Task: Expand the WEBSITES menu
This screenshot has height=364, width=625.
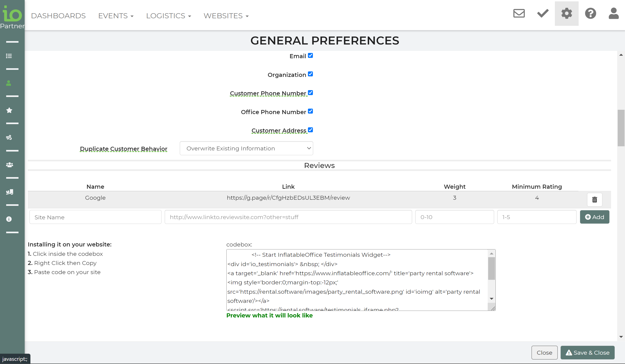Action: [x=226, y=16]
